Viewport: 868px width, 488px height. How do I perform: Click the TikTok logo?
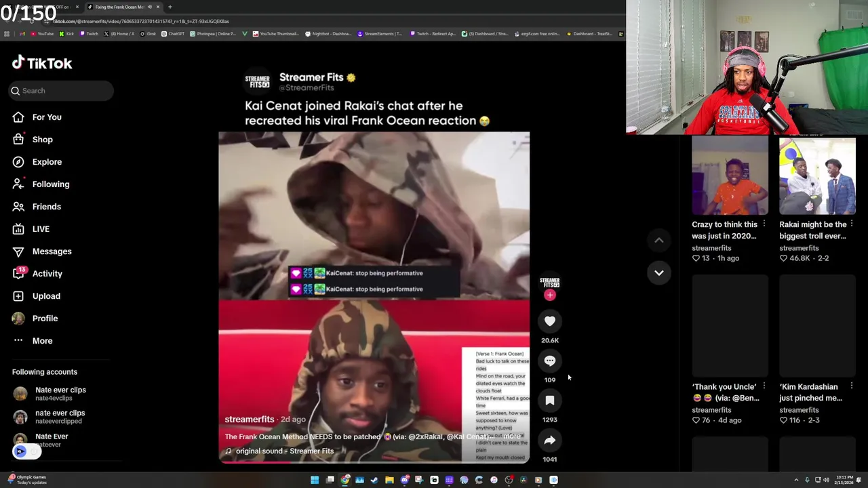point(42,63)
